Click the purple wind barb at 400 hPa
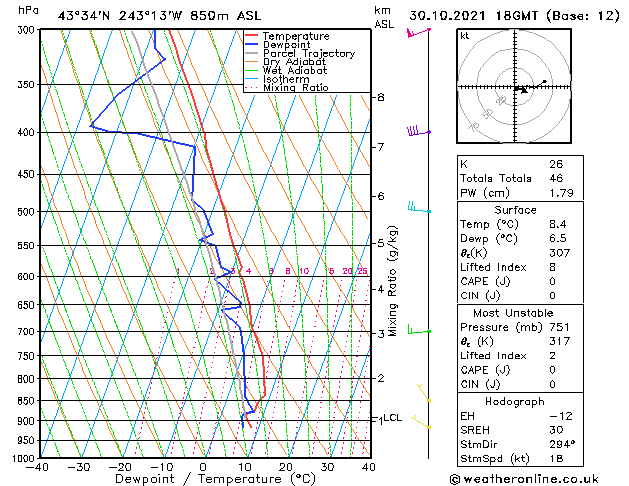This screenshot has width=629, height=486. point(418,131)
